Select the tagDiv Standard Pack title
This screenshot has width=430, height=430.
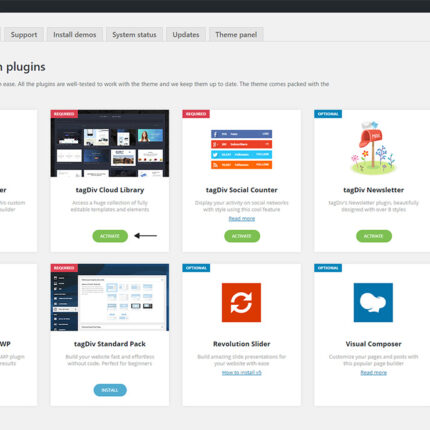110,344
